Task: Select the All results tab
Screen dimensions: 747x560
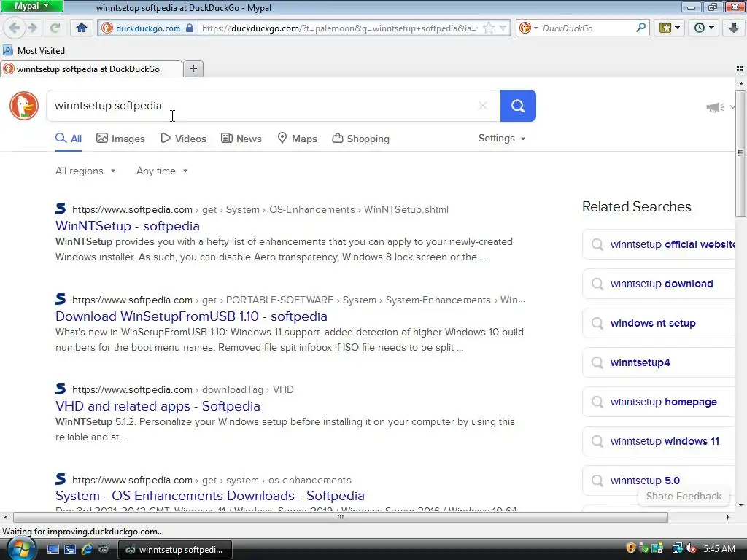Action: coord(69,139)
